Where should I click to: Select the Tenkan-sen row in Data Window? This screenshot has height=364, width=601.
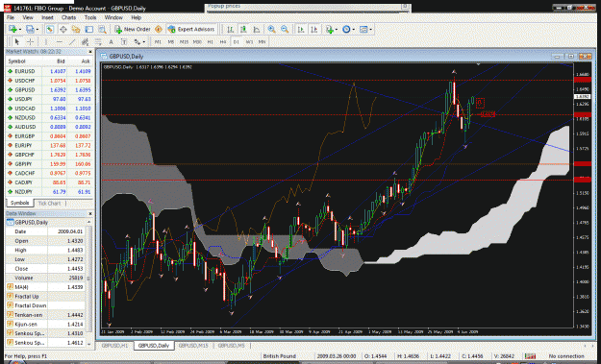45,315
